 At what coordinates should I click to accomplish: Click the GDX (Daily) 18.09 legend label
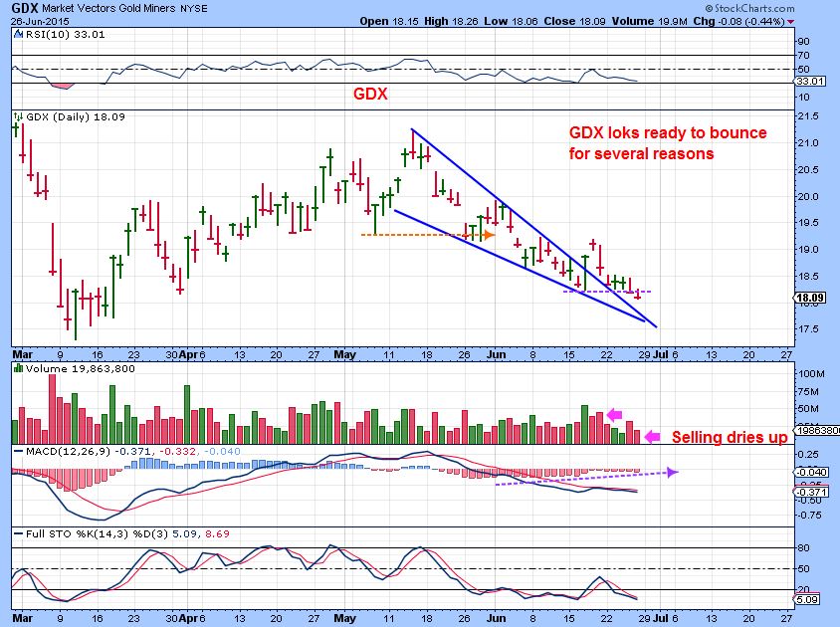[x=75, y=116]
